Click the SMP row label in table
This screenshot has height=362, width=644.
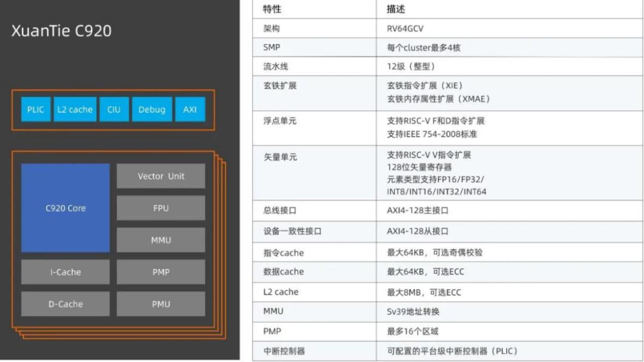point(271,47)
